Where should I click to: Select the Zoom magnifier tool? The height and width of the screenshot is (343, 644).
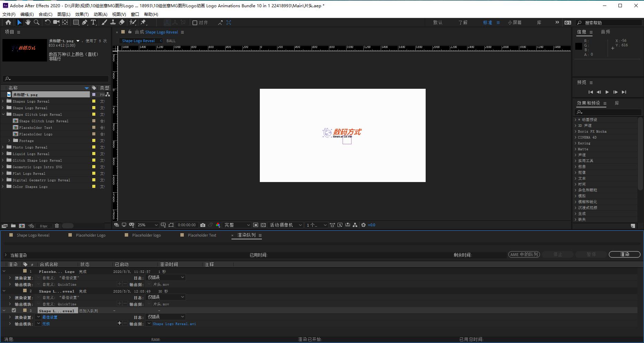pos(36,22)
